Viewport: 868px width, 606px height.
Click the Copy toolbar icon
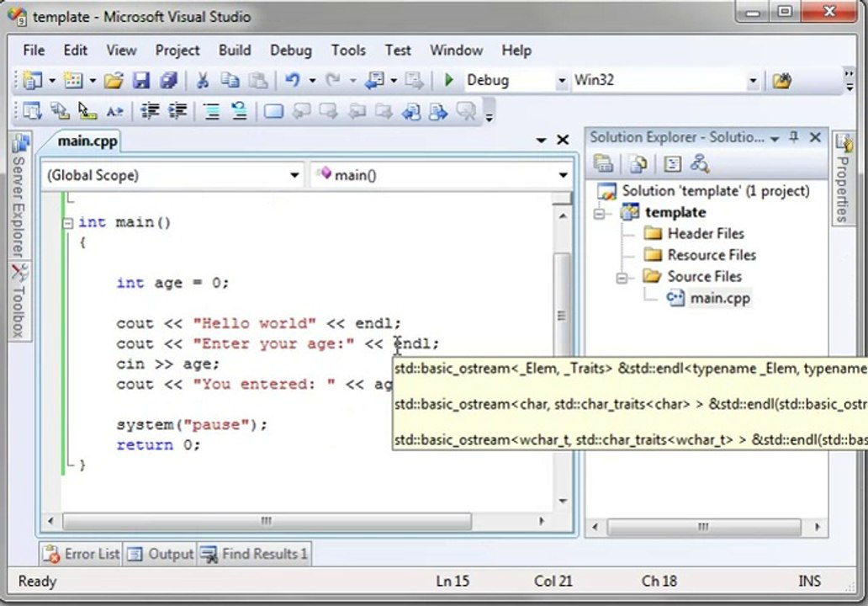coord(230,81)
